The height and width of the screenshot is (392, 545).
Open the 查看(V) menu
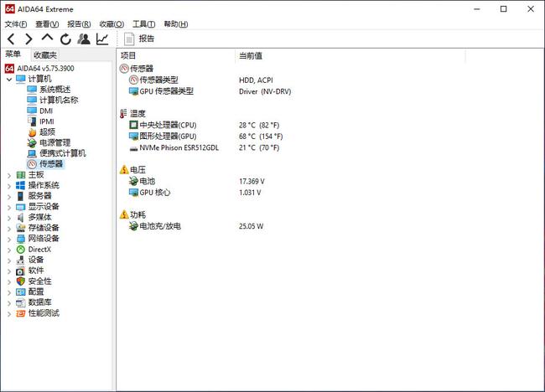click(x=47, y=24)
